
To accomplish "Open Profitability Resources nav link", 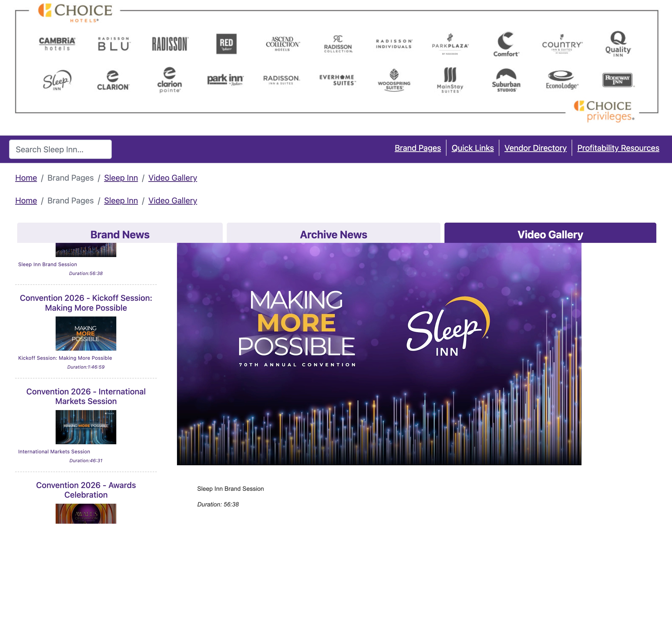I will [x=618, y=148].
